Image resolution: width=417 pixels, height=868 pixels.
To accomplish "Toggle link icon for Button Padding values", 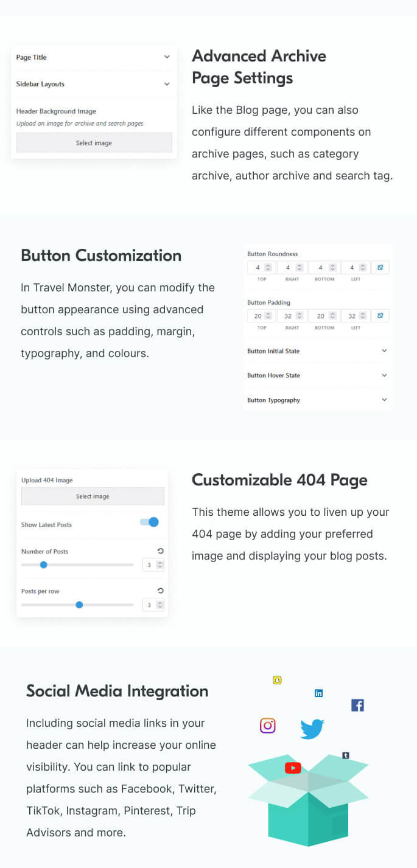I will tap(380, 316).
